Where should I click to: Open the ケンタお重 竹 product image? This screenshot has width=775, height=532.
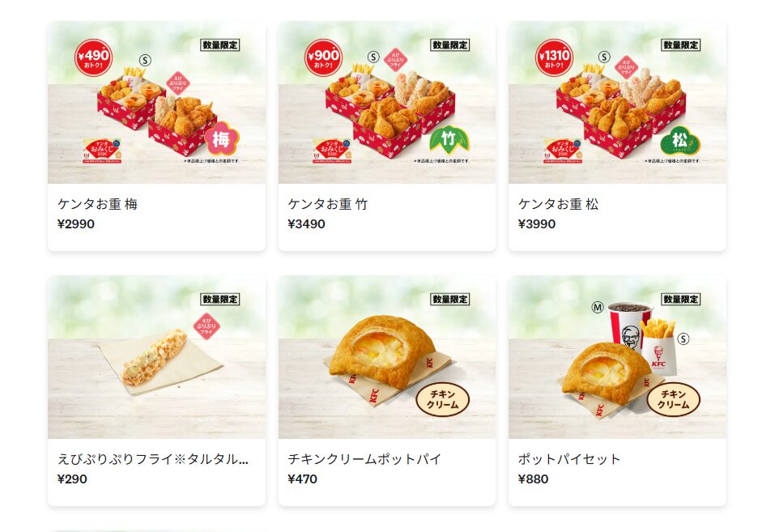pos(387,102)
